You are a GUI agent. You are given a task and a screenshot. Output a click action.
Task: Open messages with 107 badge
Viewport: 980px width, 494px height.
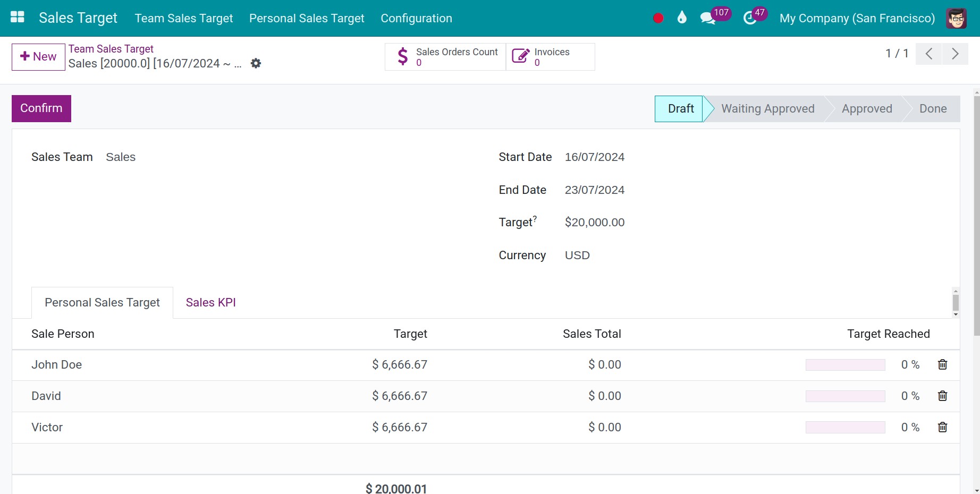click(x=715, y=16)
